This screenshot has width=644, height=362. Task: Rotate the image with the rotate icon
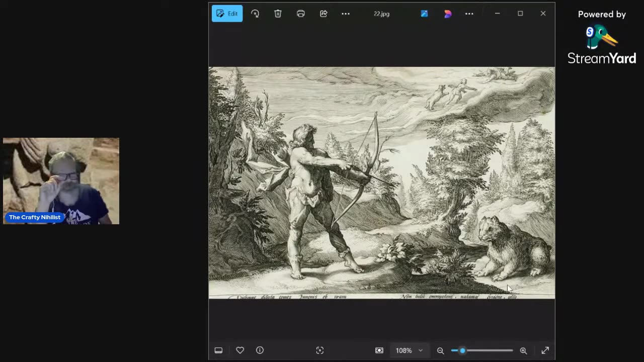point(255,14)
